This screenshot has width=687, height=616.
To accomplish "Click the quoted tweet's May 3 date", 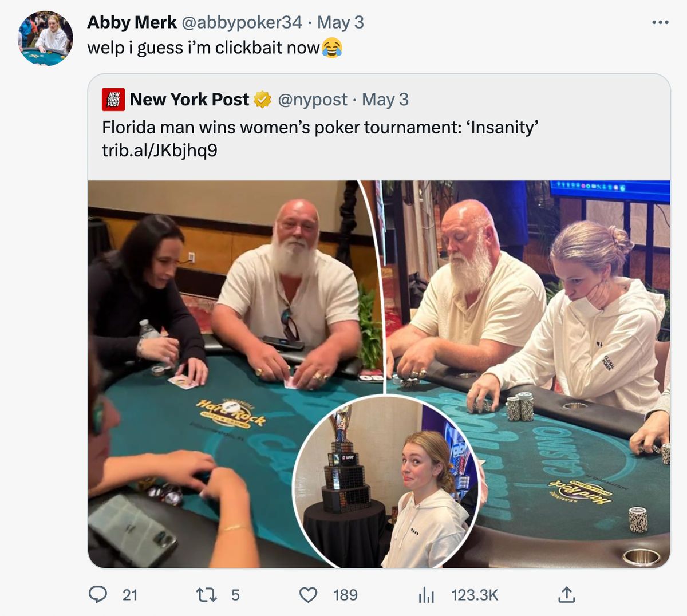I will click(x=385, y=100).
